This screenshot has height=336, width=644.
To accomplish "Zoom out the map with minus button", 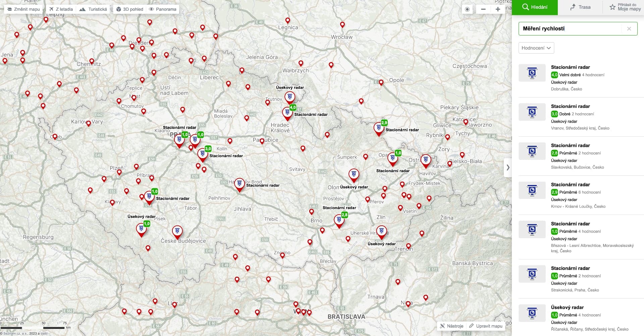I will click(x=483, y=9).
